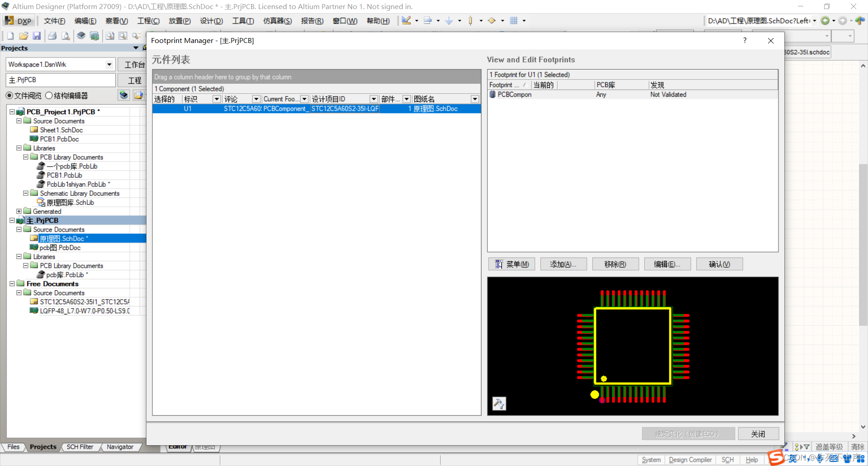The width and height of the screenshot is (868, 466).
Task: Click the LQFP footprint preview image
Action: [x=633, y=346]
